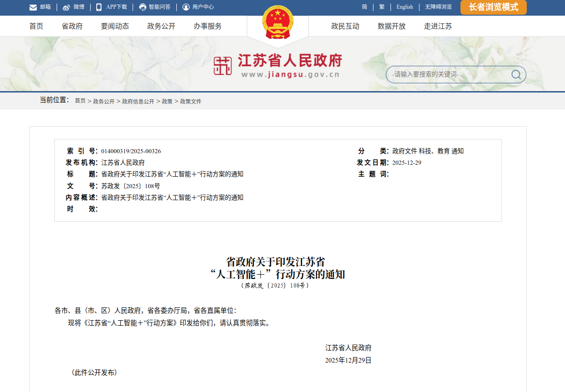Open the 省政府 navigation menu
The image size is (565, 392).
72,26
